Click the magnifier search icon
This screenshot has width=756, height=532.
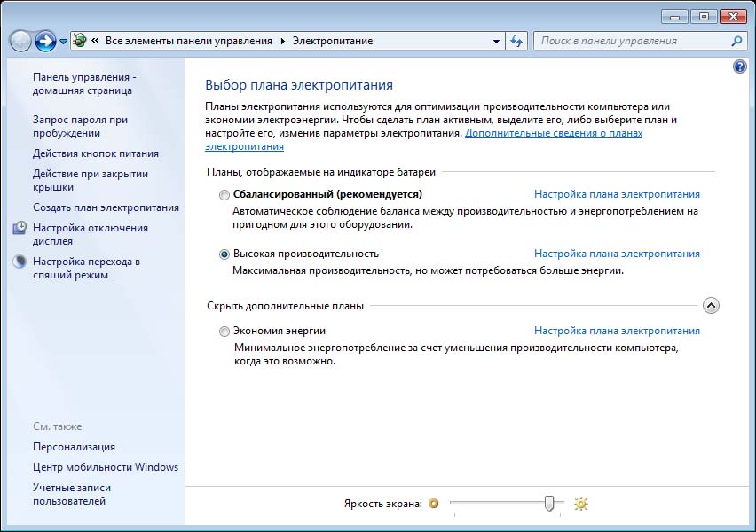(736, 42)
